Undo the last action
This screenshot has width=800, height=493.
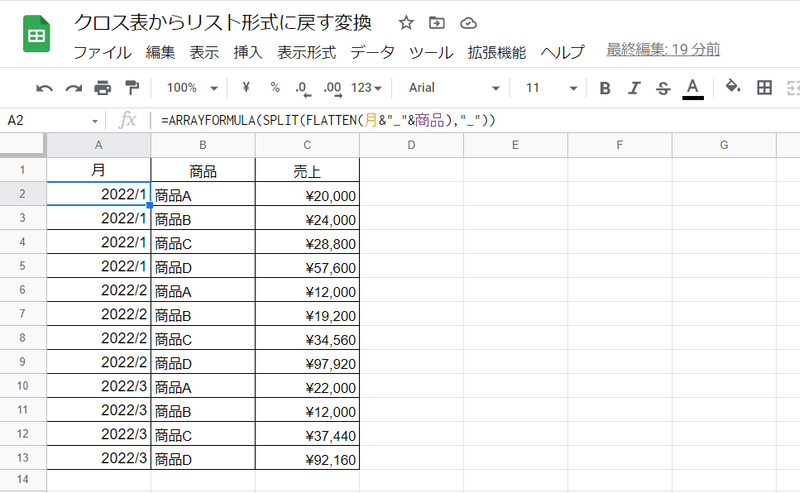(x=44, y=88)
